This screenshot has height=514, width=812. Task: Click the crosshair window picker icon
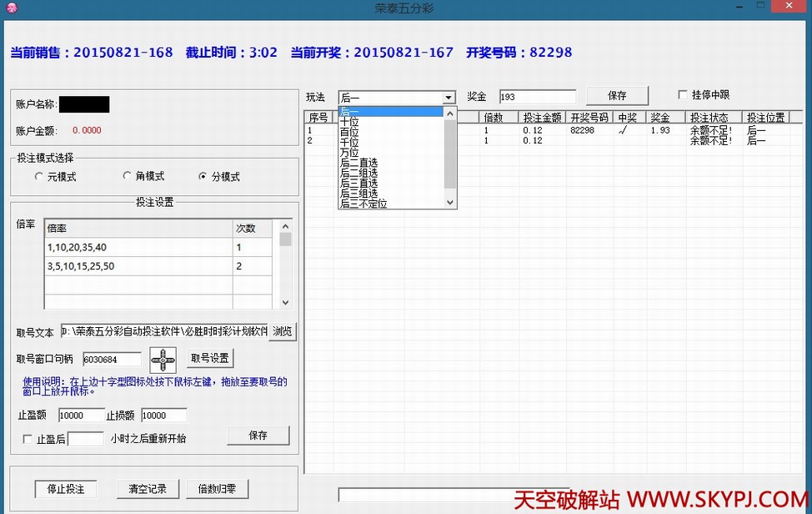click(x=163, y=360)
